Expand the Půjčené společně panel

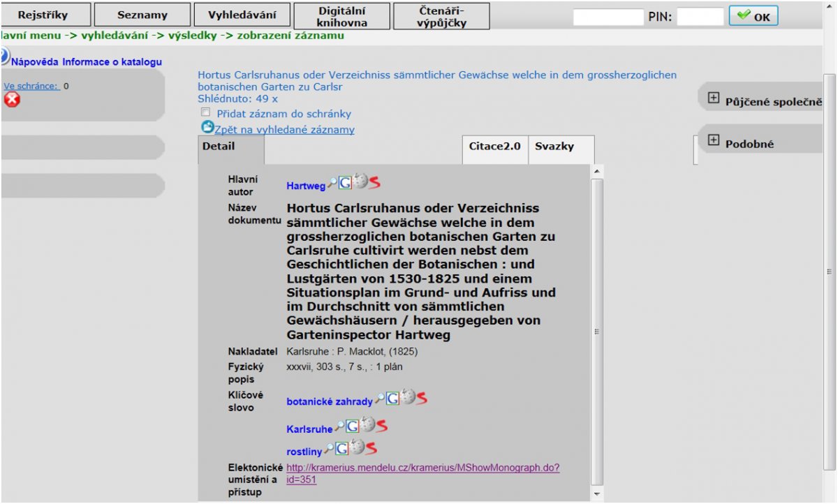pos(713,98)
